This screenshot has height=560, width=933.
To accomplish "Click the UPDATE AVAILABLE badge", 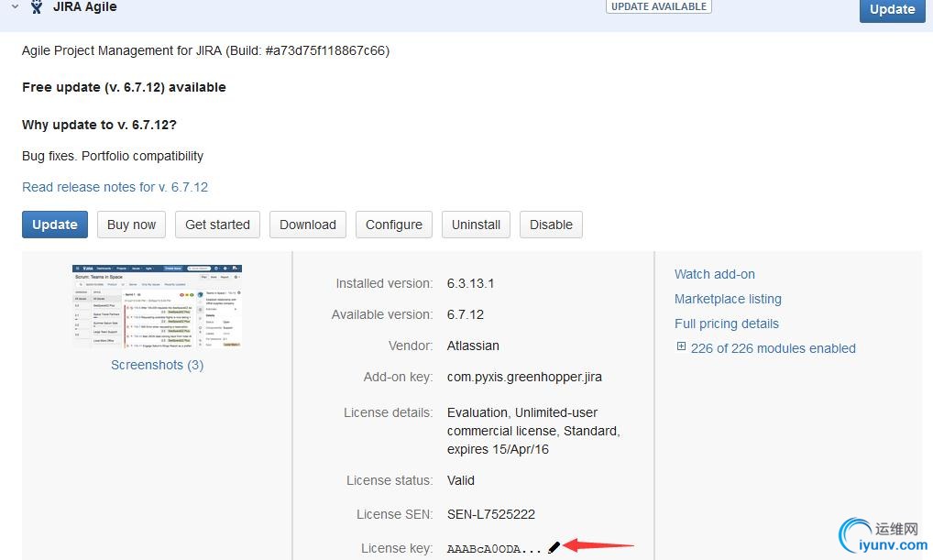I will (x=659, y=5).
